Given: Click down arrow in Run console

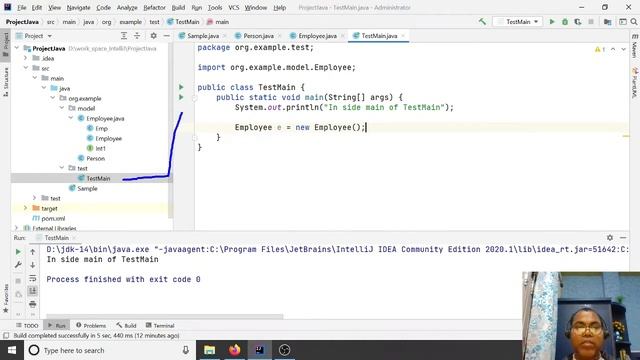Looking at the screenshot, I should click(x=33, y=265).
